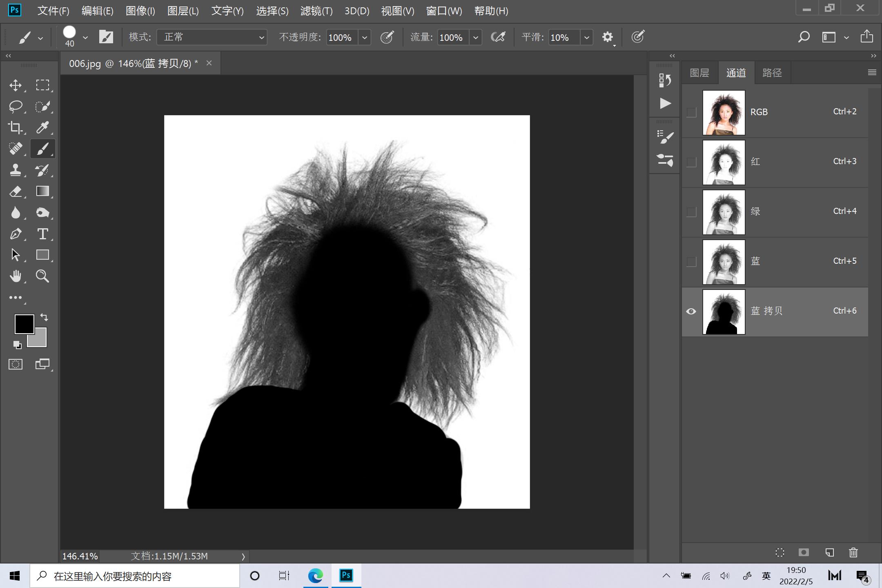Select the Pen tool
This screenshot has width=882, height=588.
[16, 234]
